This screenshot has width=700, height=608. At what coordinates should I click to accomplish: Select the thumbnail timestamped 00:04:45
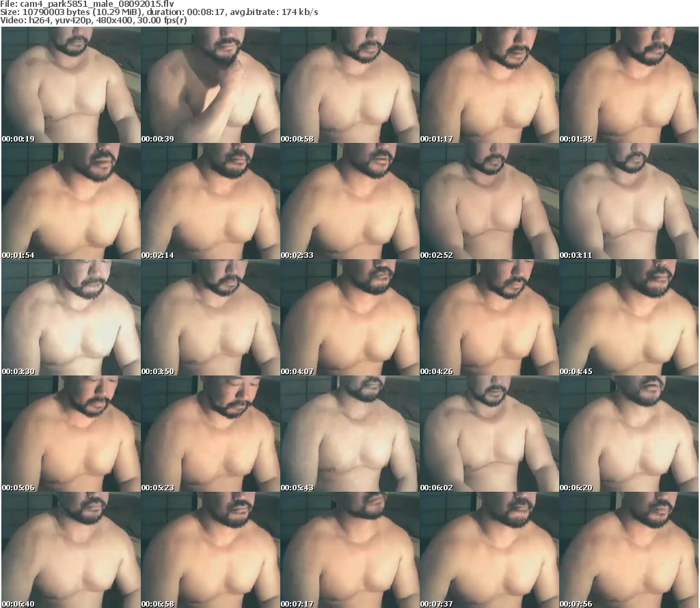coord(629,317)
